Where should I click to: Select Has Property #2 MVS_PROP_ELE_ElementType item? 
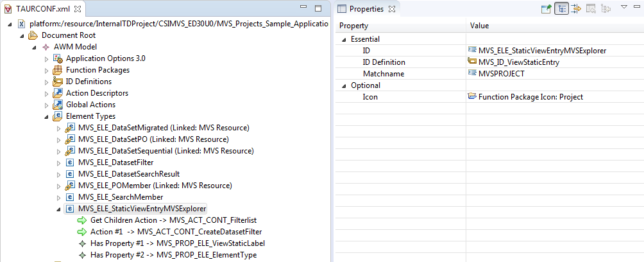(x=173, y=255)
